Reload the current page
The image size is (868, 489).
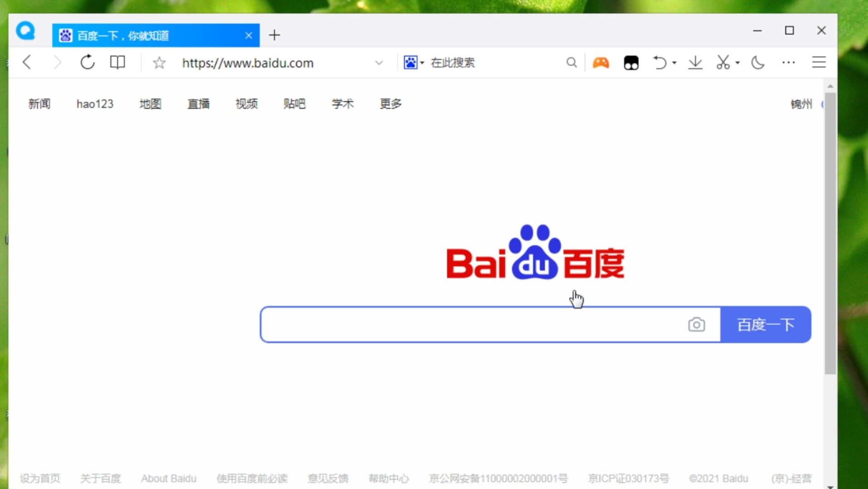tap(87, 62)
